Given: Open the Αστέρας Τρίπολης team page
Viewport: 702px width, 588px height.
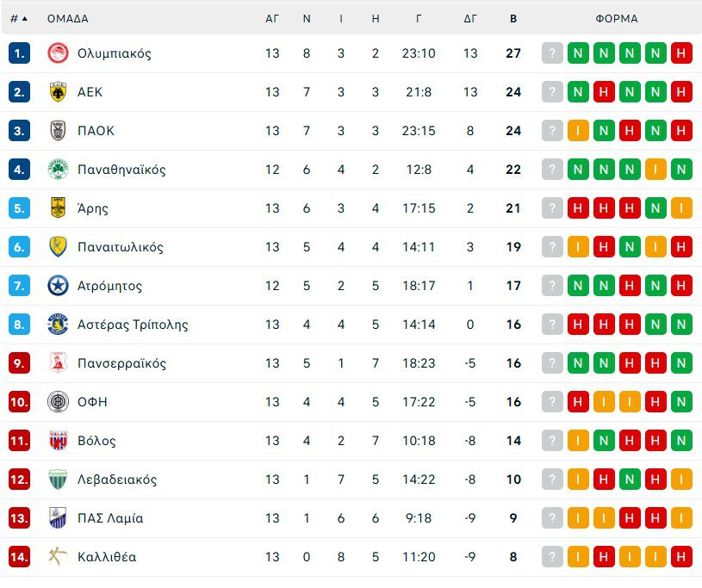Looking at the screenshot, I should [x=132, y=325].
